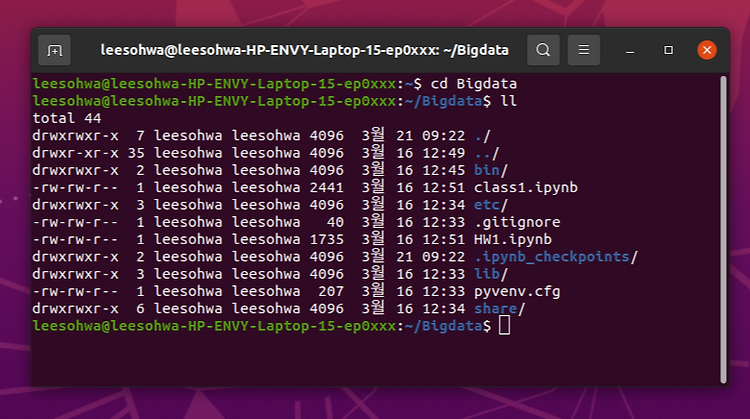This screenshot has width=750, height=419.
Task: Click the 'pyvenv.cfg' file name
Action: coord(517,291)
